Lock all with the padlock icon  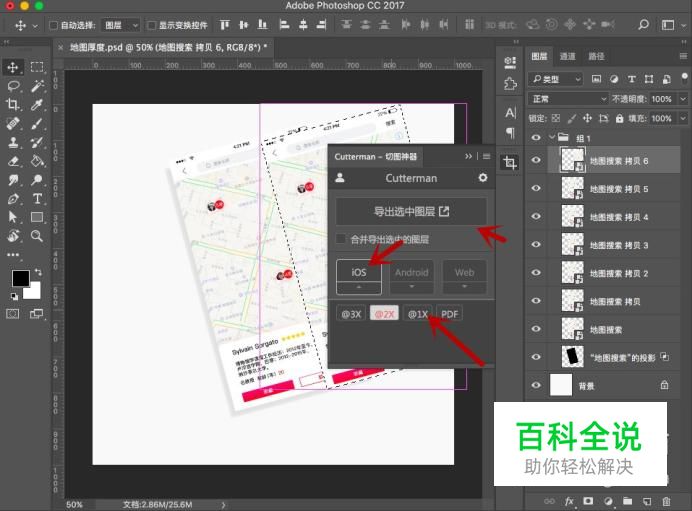pos(620,118)
